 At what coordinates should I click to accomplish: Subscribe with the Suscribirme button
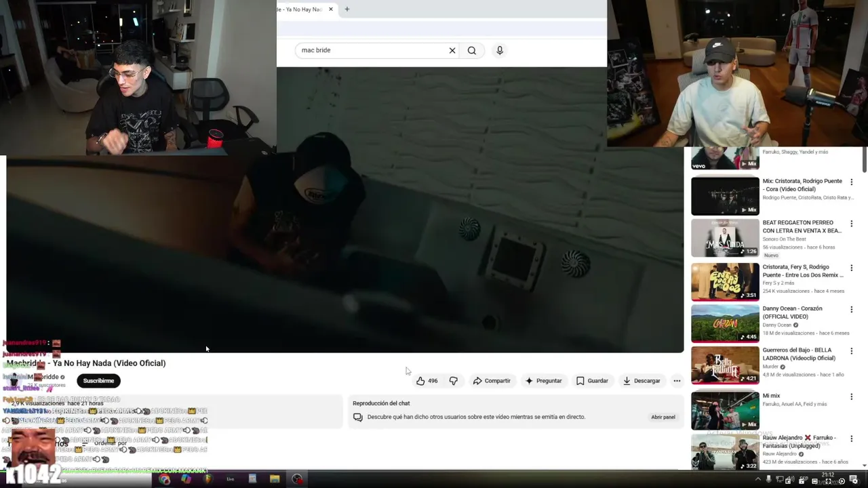click(98, 381)
